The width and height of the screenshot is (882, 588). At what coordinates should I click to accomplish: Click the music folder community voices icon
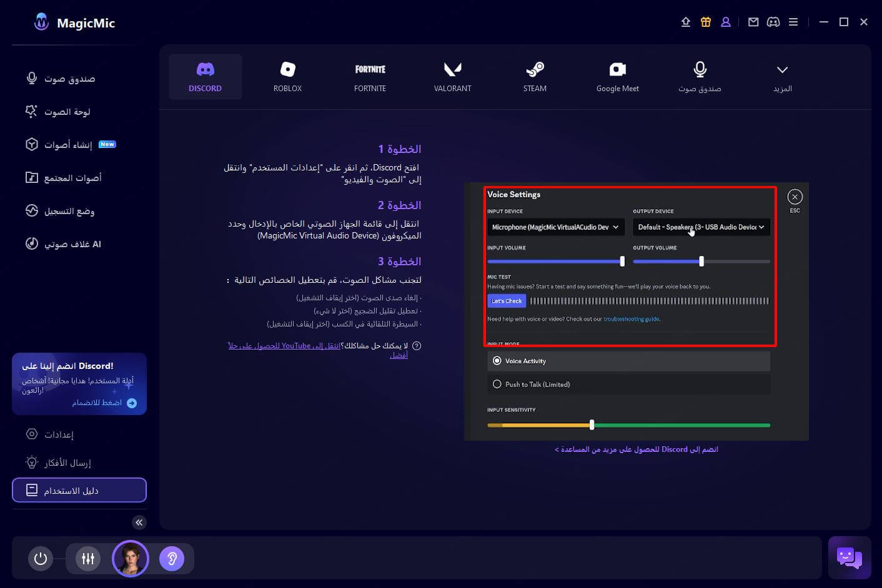click(x=32, y=177)
